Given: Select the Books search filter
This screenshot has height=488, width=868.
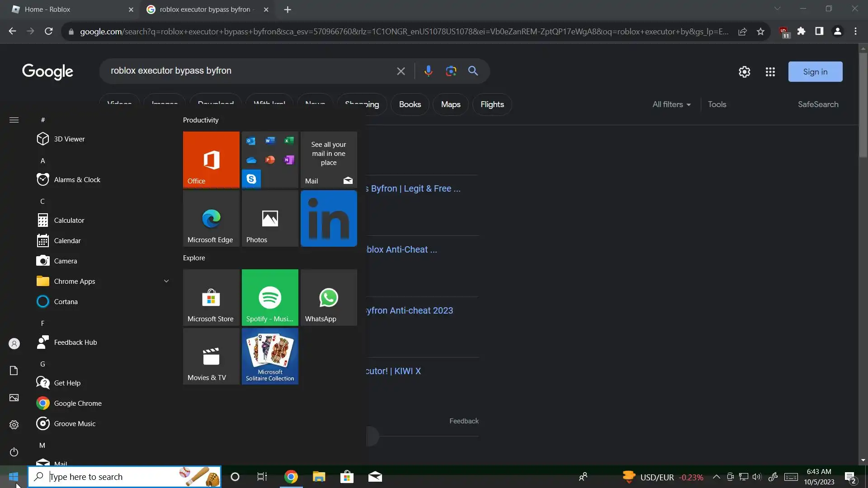Looking at the screenshot, I should point(410,104).
